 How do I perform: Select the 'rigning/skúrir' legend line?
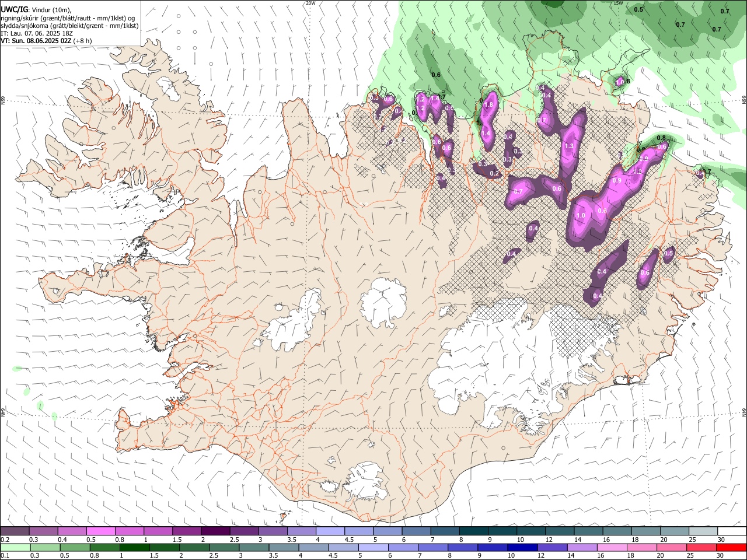(x=69, y=18)
